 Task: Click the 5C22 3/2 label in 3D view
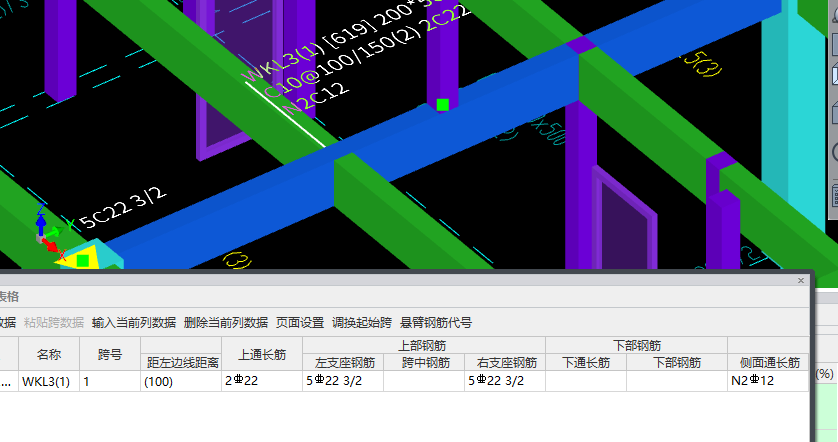tap(123, 208)
